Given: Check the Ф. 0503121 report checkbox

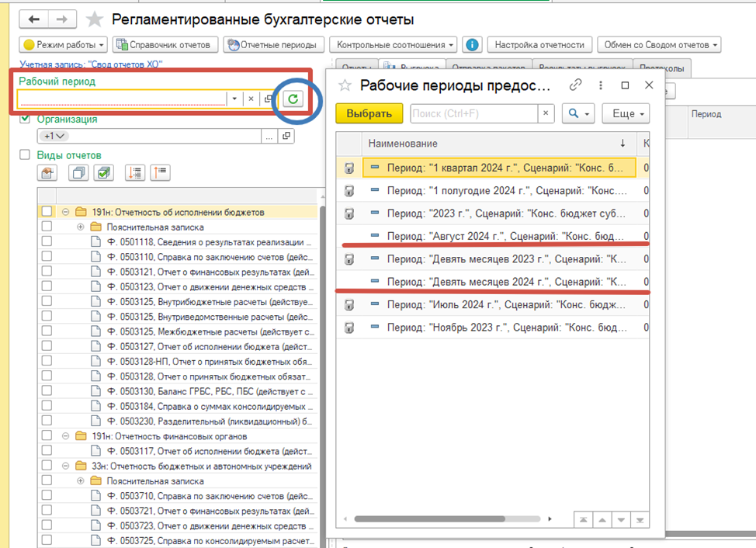Looking at the screenshot, I should click(x=47, y=272).
